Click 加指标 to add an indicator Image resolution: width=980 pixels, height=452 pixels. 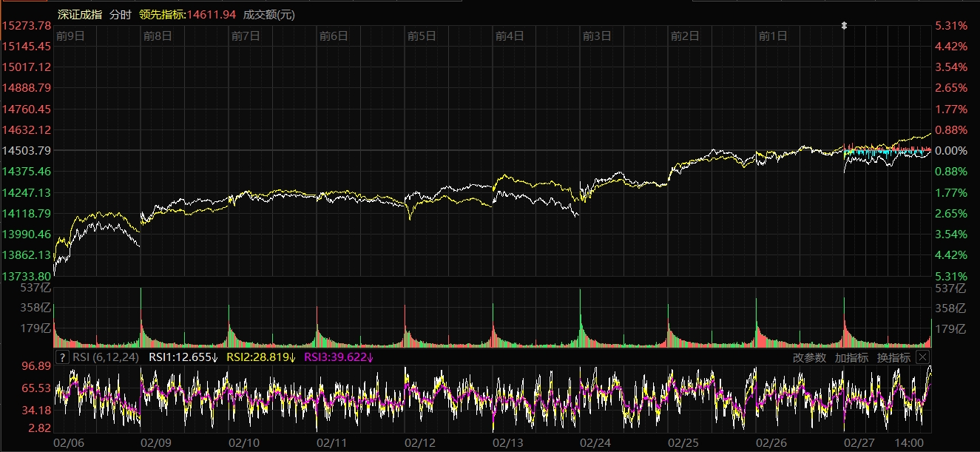pyautogui.click(x=851, y=357)
